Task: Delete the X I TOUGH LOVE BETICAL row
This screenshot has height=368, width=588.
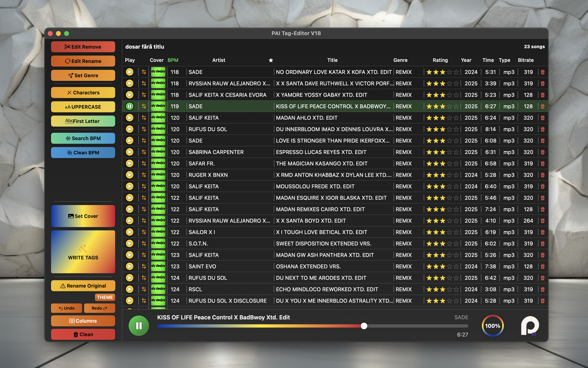Action: pyautogui.click(x=542, y=232)
